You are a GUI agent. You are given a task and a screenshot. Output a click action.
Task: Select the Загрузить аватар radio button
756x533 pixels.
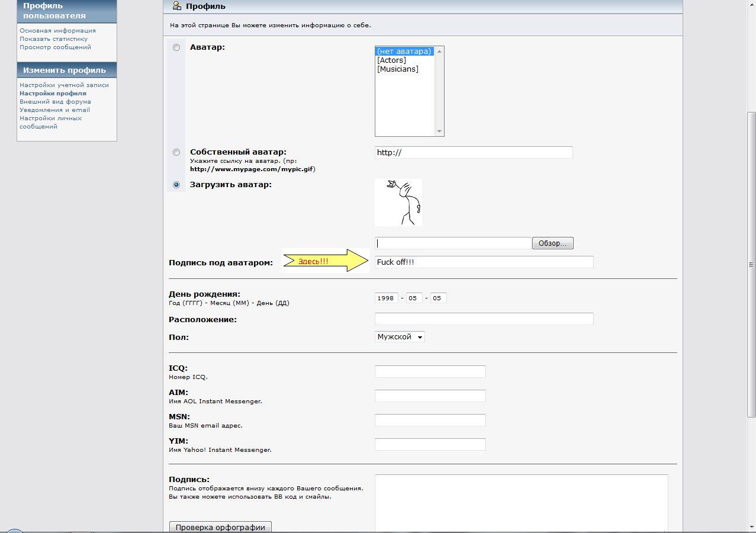coord(176,185)
